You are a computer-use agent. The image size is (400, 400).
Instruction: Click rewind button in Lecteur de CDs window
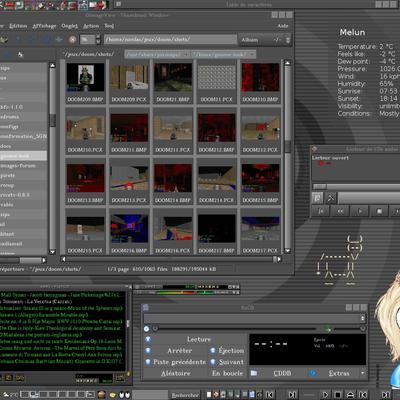tap(340, 211)
